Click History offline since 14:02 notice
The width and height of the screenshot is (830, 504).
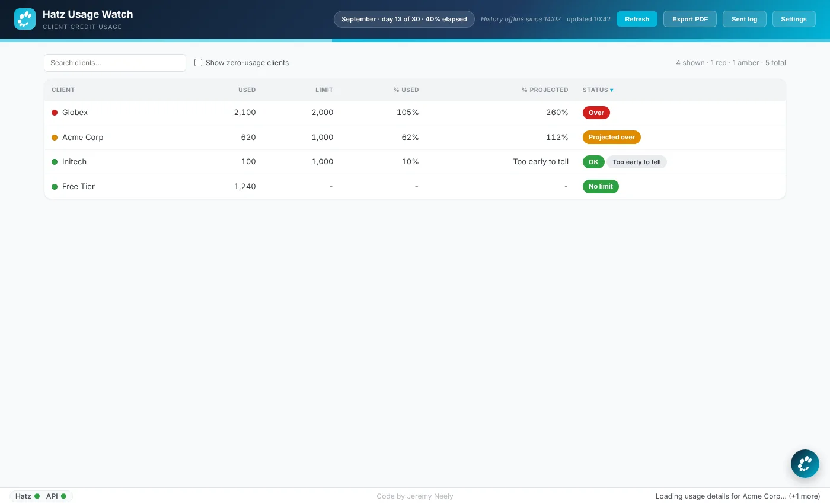pyautogui.click(x=521, y=19)
